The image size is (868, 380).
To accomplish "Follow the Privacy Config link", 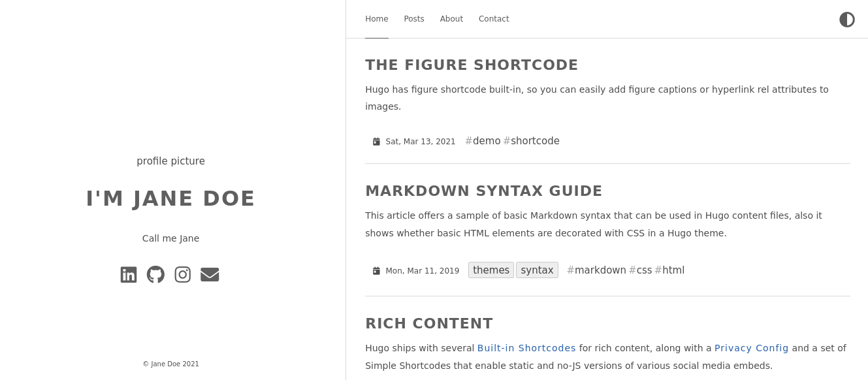I will pyautogui.click(x=752, y=348).
